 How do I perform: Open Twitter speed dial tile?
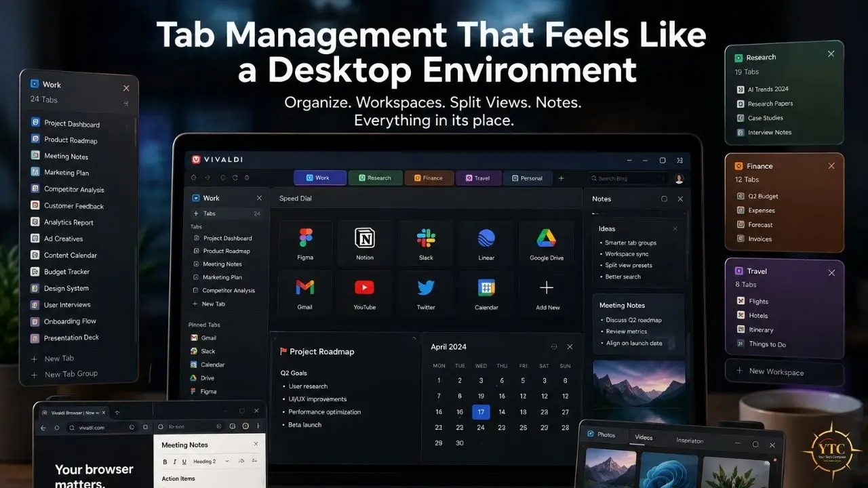coord(426,293)
